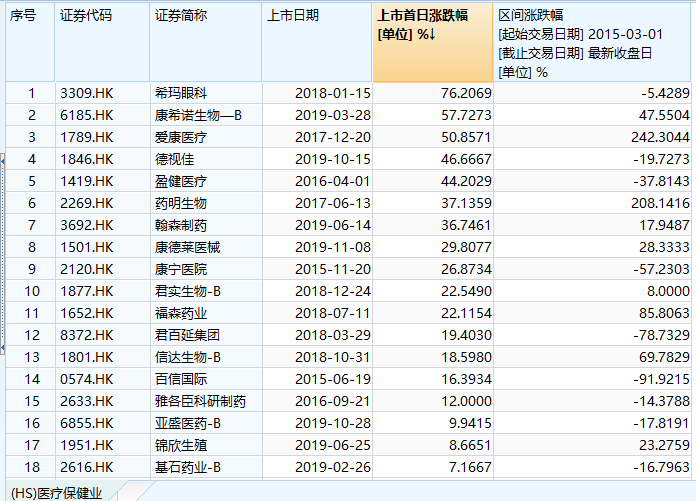Select 福森药业 name cell

coord(206,313)
